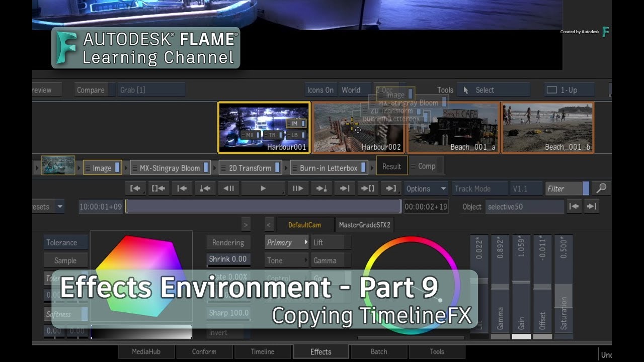This screenshot has width=644, height=362.
Task: Open the Options dropdown
Action: (426, 189)
